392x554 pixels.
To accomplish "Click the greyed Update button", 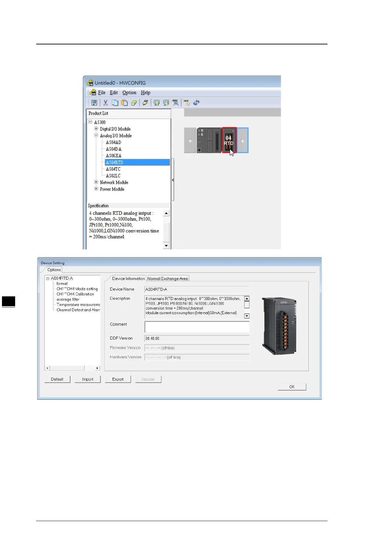I will (x=148, y=379).
